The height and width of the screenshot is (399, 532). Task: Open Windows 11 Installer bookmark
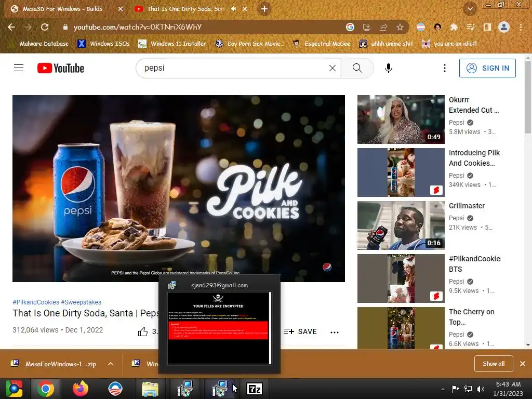172,44
